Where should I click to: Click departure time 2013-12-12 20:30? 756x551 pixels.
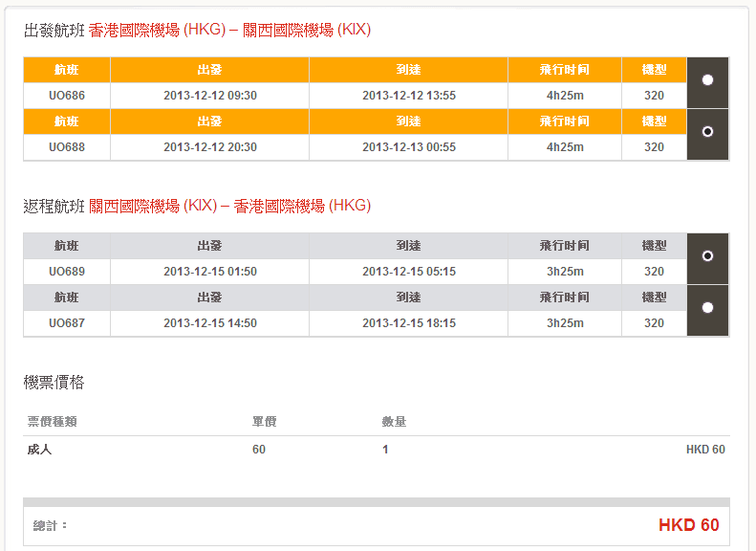(x=210, y=147)
